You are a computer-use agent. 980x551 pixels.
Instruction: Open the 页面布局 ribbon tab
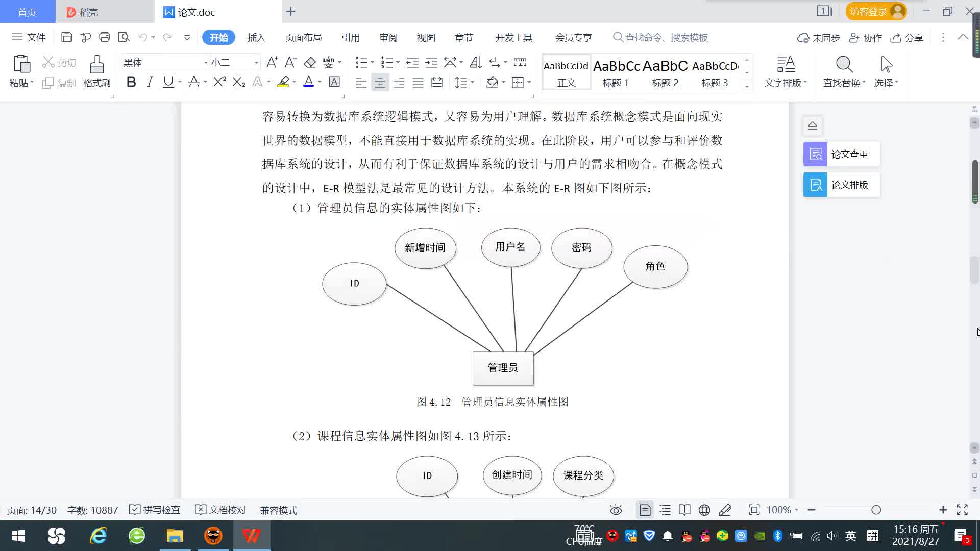(x=303, y=38)
